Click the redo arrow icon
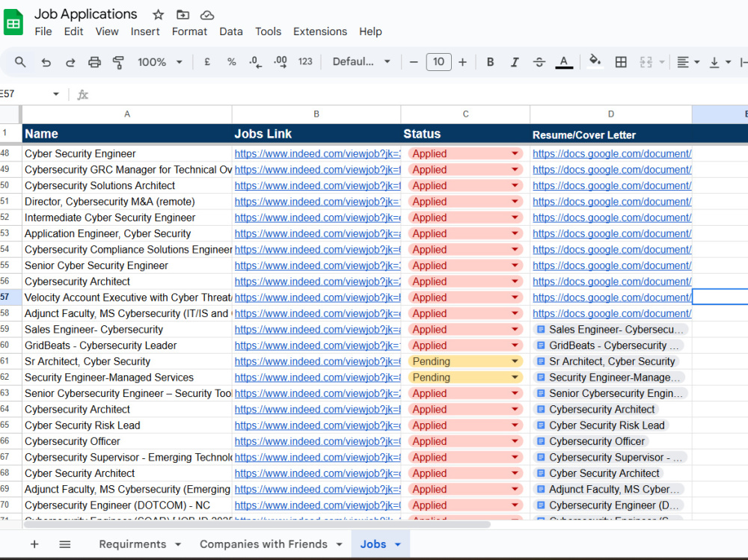 tap(70, 62)
